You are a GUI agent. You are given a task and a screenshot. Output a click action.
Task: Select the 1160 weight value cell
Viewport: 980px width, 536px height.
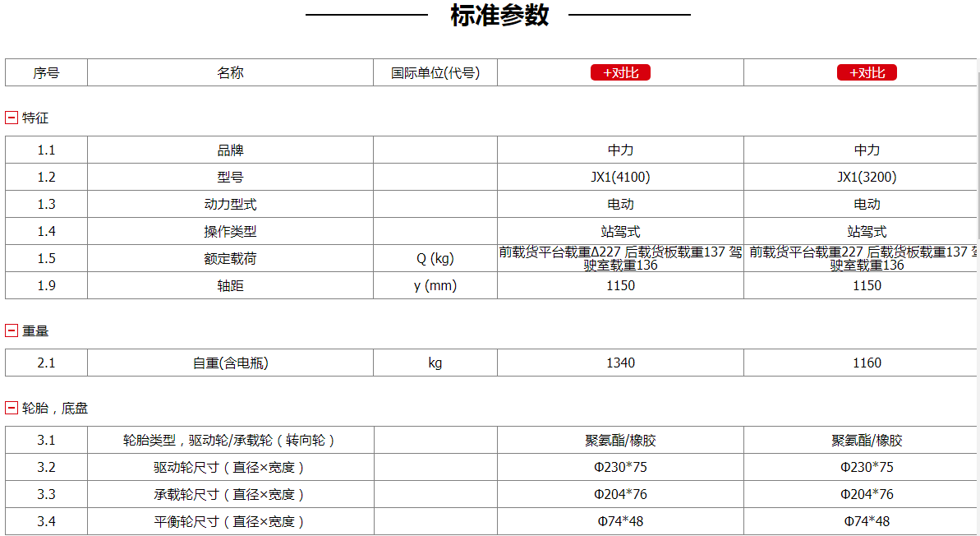(867, 363)
